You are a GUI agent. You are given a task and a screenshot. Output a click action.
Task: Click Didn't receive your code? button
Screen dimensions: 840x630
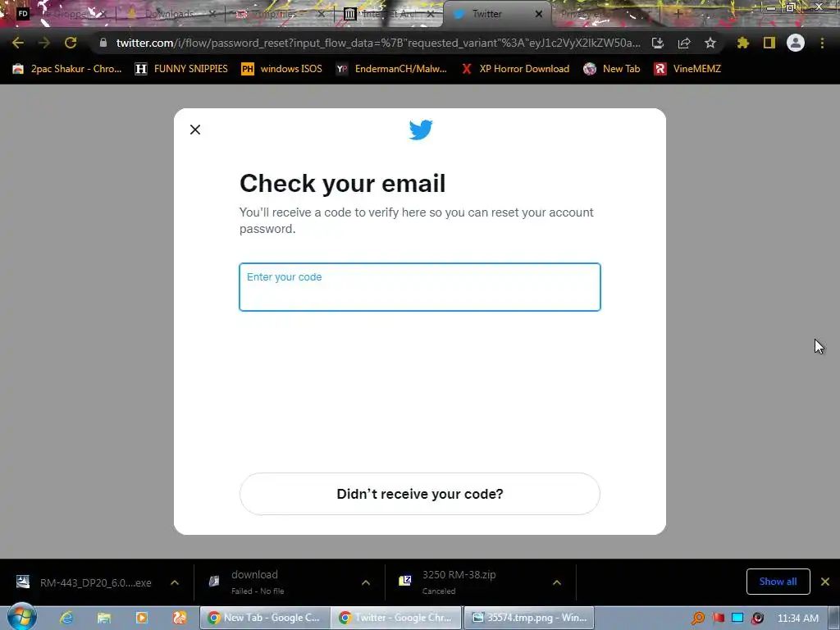(x=419, y=494)
